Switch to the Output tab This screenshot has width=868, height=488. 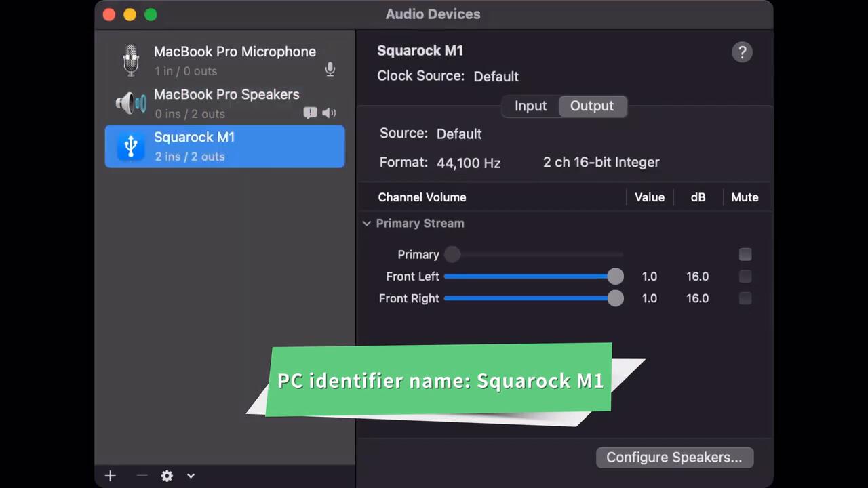pos(591,106)
